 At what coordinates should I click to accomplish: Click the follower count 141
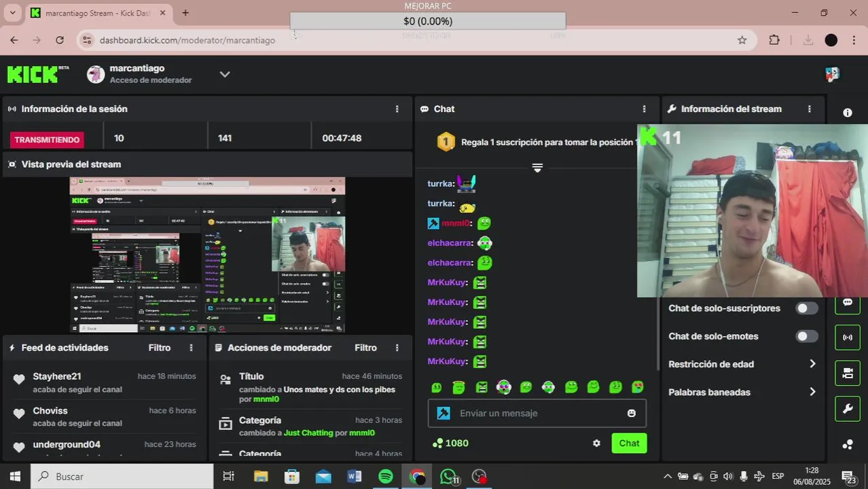(225, 138)
